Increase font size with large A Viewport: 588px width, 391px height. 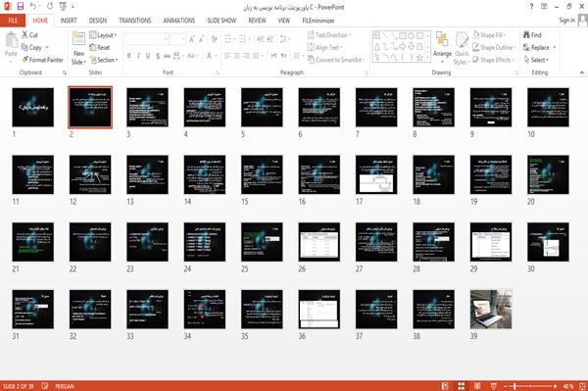pyautogui.click(x=192, y=39)
